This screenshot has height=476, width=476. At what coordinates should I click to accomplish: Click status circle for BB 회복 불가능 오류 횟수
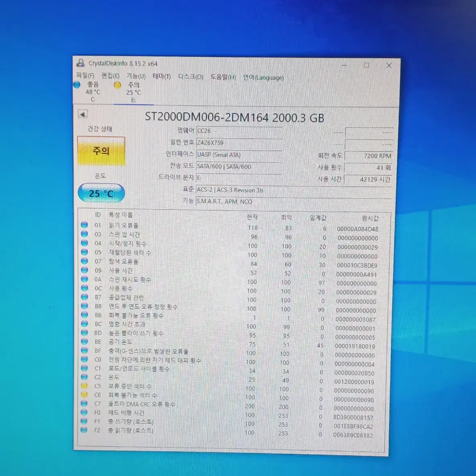point(84,314)
